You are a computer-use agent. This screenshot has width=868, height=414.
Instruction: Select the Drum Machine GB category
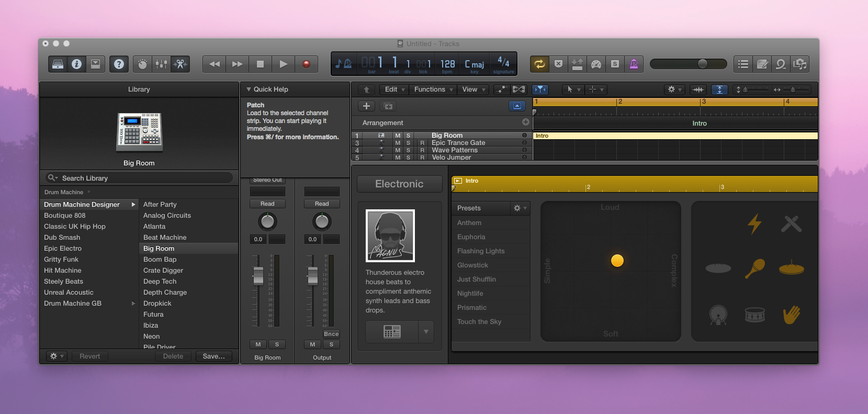tap(73, 304)
